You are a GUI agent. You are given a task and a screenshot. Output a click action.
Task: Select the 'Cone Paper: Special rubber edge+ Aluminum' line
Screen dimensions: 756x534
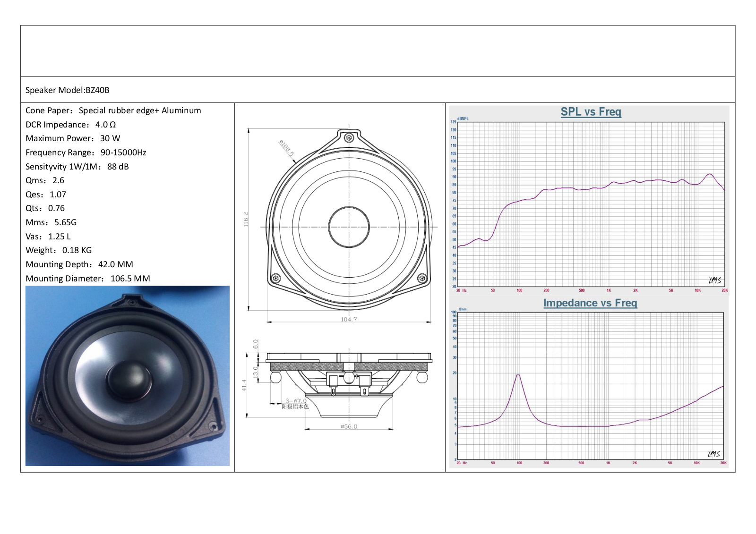pos(113,110)
